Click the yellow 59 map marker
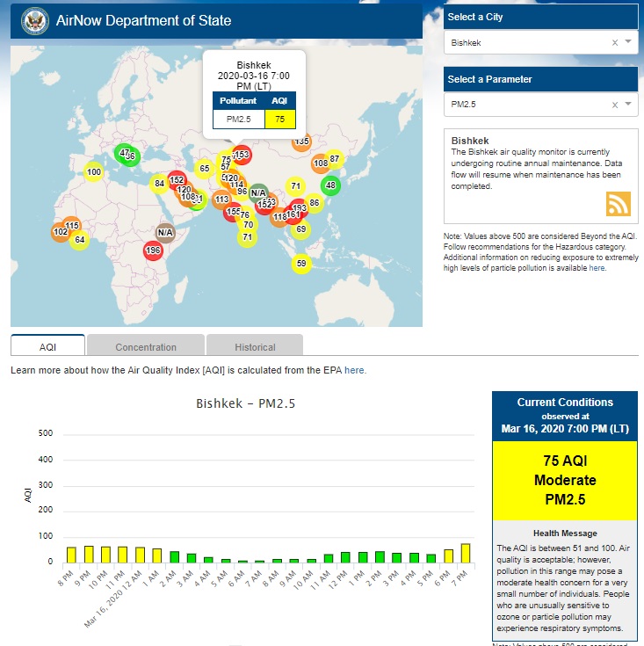This screenshot has width=644, height=646. tap(301, 264)
